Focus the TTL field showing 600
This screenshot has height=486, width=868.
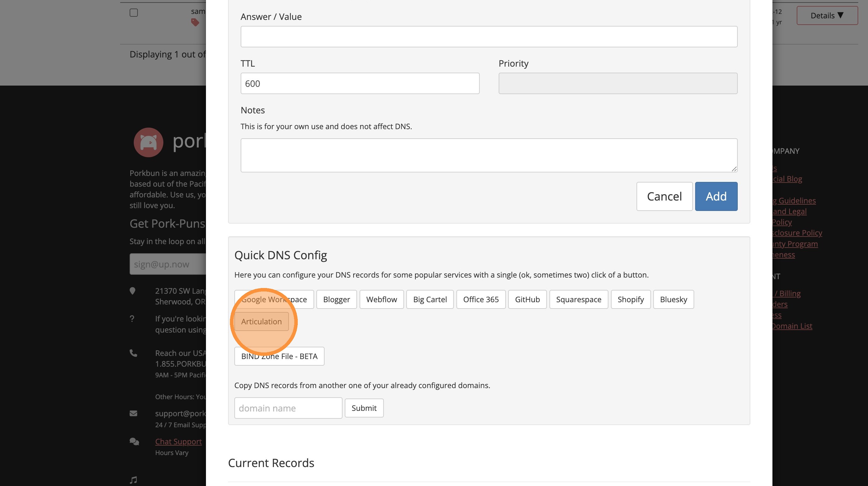[360, 83]
